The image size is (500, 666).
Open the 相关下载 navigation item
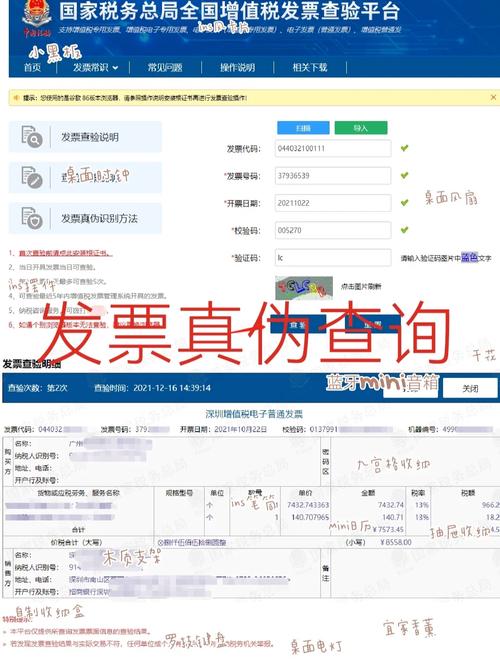[310, 67]
